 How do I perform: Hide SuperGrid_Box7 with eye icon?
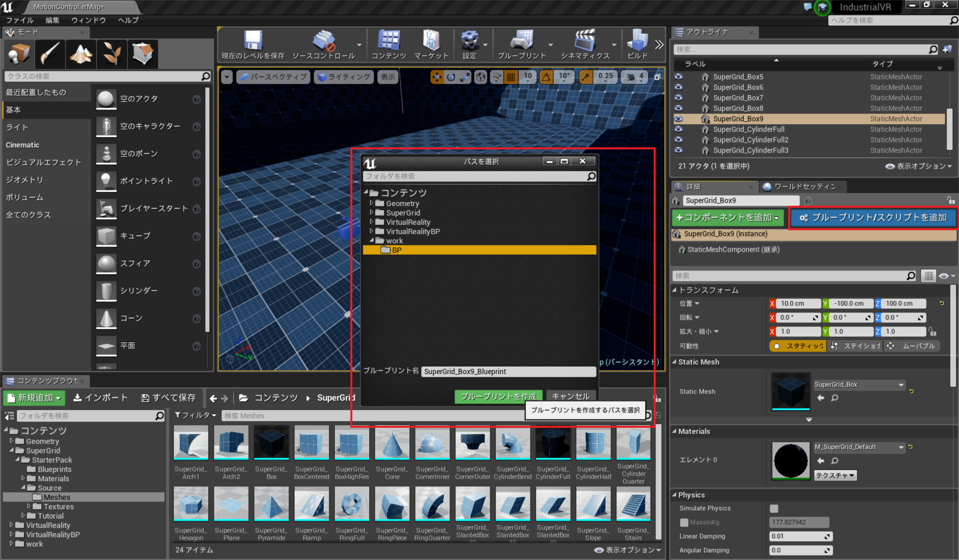[x=679, y=98]
